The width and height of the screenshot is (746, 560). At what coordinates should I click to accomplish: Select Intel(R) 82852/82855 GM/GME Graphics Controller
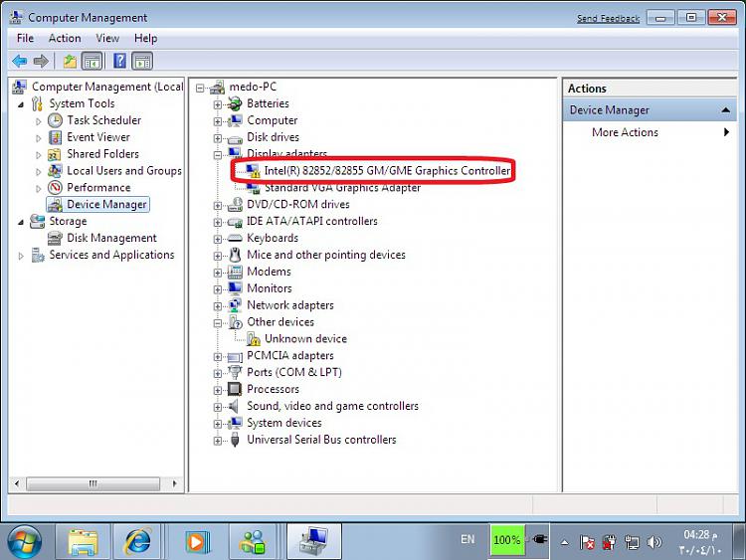pos(387,171)
